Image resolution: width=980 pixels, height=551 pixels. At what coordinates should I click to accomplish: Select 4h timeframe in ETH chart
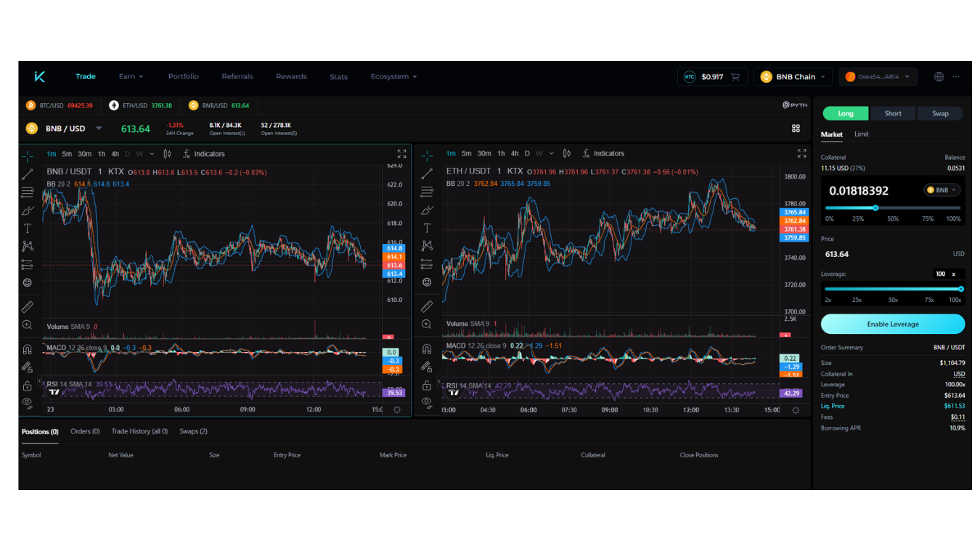tap(514, 153)
